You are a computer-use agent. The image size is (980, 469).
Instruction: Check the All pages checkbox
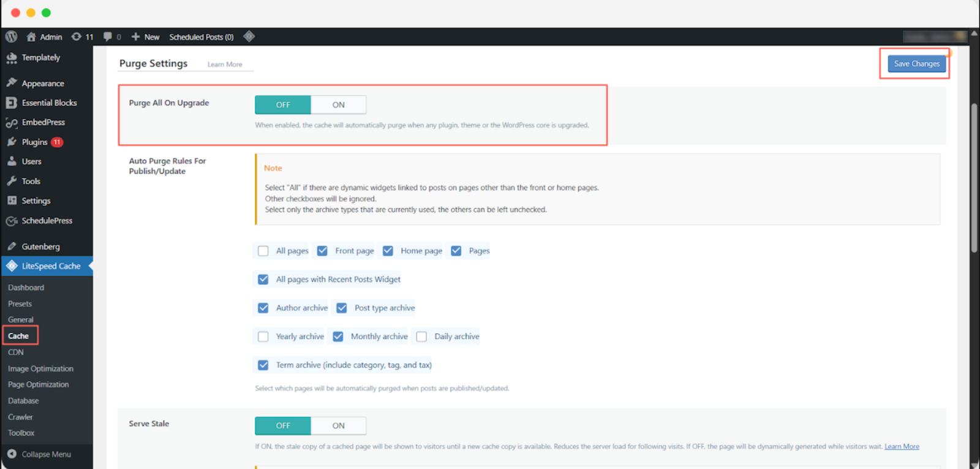pyautogui.click(x=263, y=251)
